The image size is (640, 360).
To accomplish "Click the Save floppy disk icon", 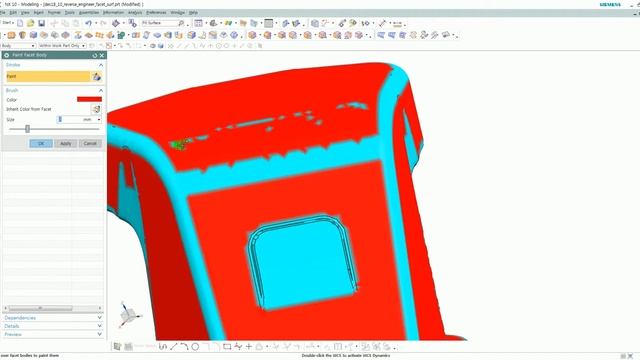I will click(41, 23).
